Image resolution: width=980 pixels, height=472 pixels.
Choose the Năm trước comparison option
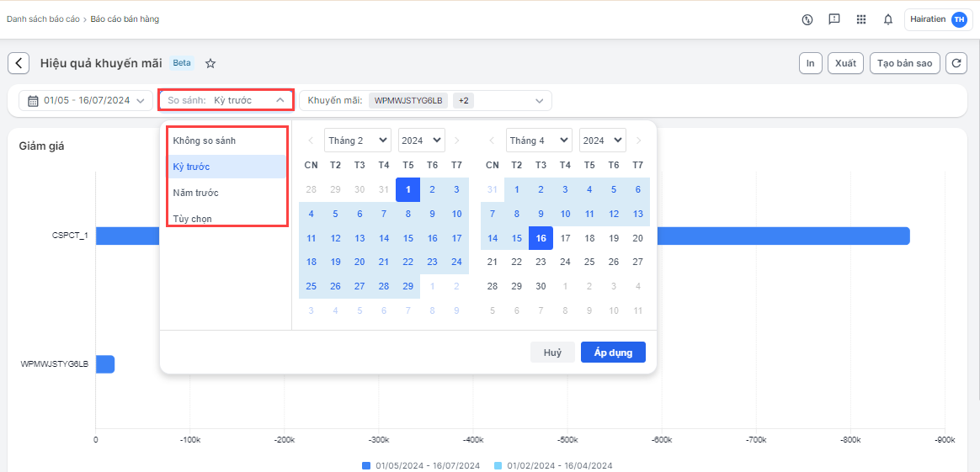(x=196, y=193)
